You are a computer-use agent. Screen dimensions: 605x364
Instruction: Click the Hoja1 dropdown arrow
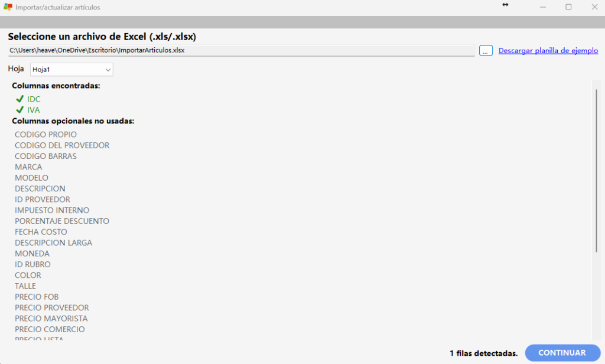[x=108, y=70]
